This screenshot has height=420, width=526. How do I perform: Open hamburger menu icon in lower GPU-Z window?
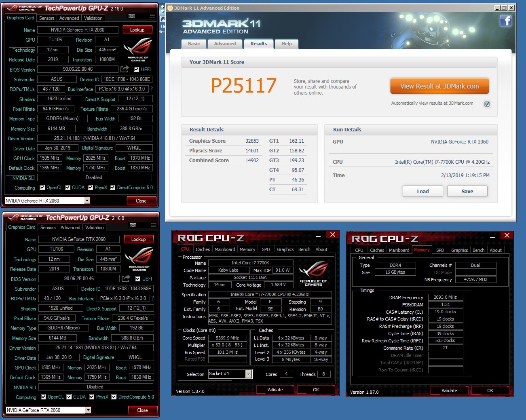point(154,225)
